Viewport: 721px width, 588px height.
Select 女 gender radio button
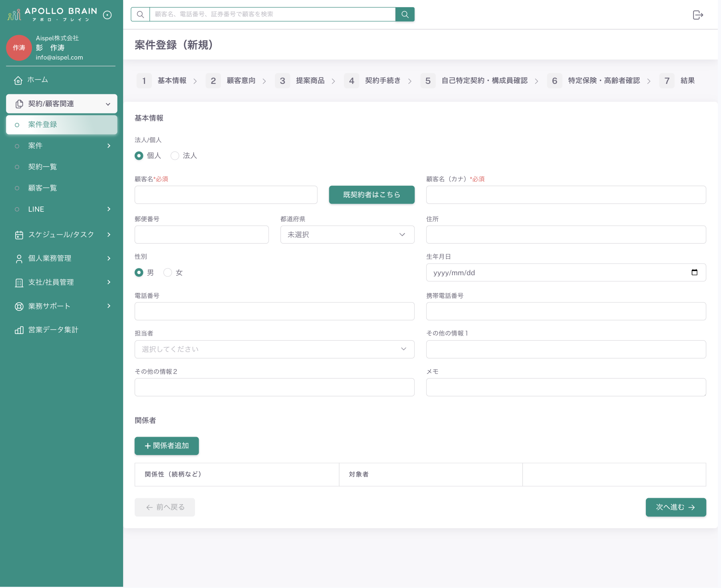pyautogui.click(x=167, y=272)
